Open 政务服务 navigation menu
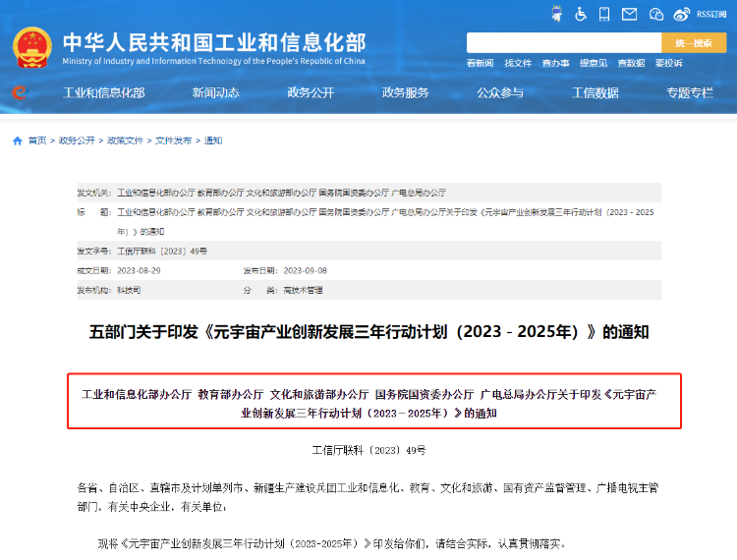 point(406,93)
